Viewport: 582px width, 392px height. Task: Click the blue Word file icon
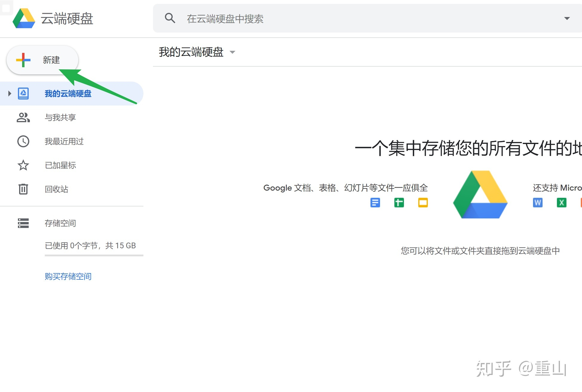pos(537,203)
